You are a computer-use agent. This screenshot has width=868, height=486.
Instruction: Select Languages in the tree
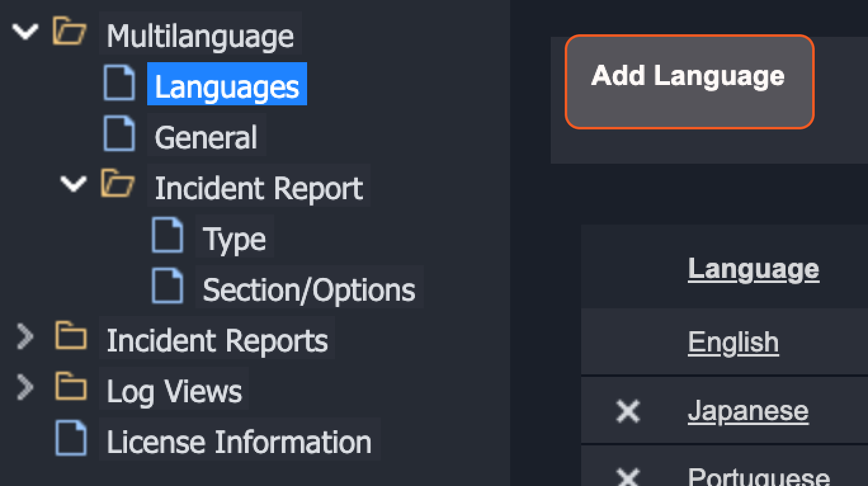[x=227, y=86]
